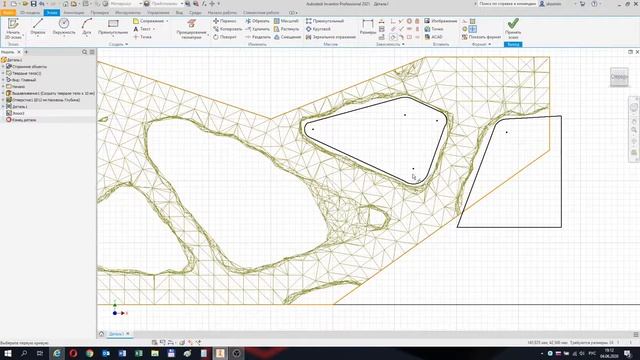Open Fillet (Сопряжение) dropdown arrow
This screenshot has height=360, width=640.
(x=167, y=21)
